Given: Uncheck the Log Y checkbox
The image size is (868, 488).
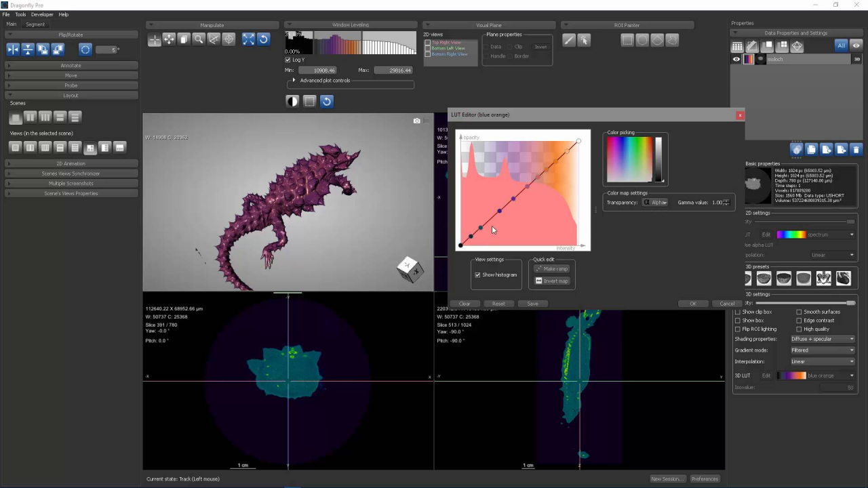Looking at the screenshot, I should tap(288, 60).
